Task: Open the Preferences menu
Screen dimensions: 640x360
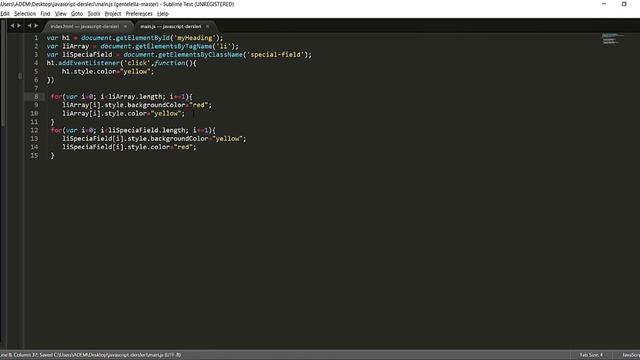Action: [139, 13]
